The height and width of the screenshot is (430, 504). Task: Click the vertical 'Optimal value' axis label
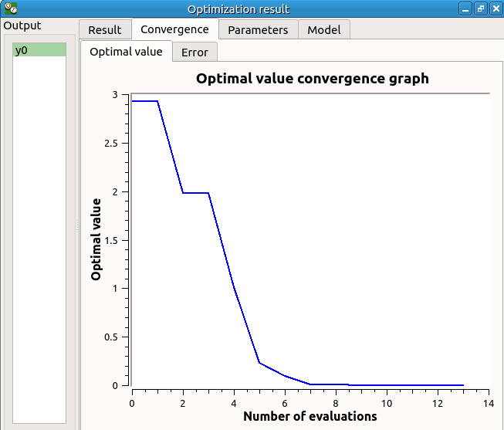point(96,239)
